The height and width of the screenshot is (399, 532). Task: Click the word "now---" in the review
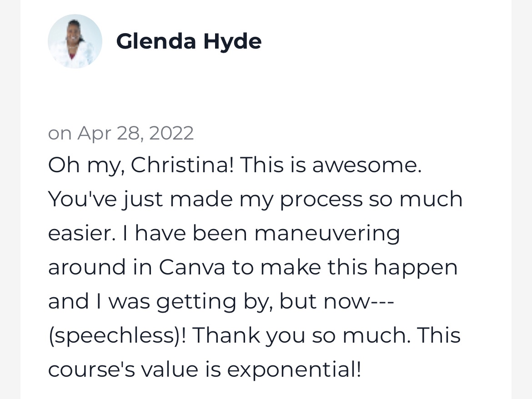click(358, 302)
